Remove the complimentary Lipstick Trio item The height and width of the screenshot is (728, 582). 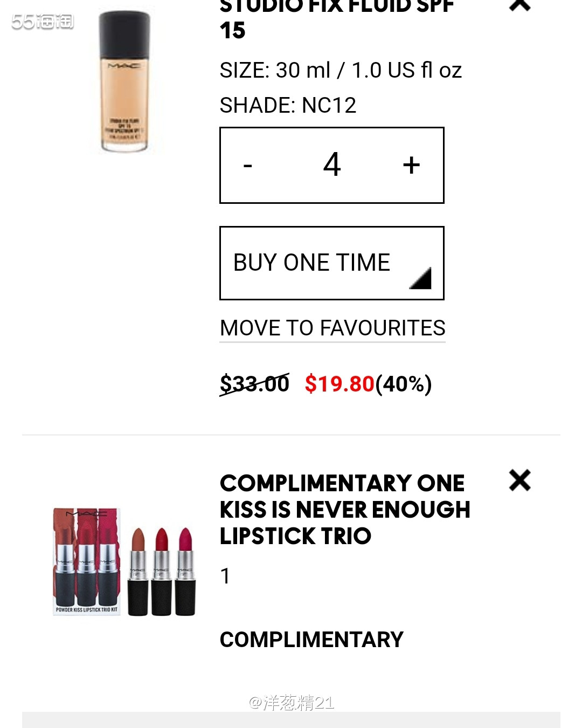point(519,480)
